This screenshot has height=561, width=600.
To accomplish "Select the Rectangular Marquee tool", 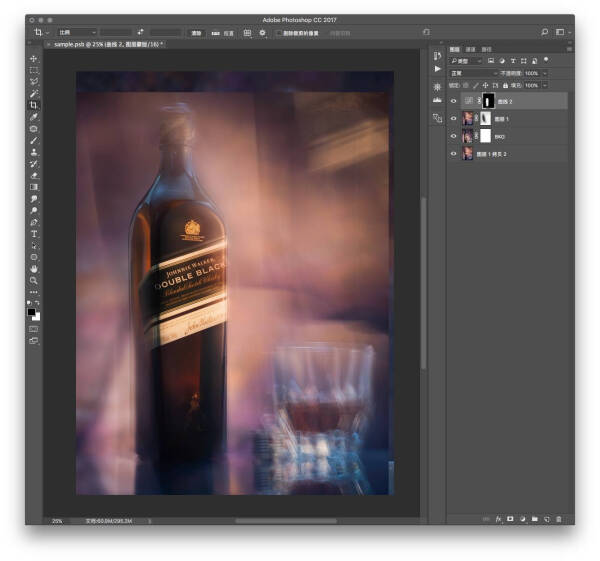I will [x=34, y=70].
